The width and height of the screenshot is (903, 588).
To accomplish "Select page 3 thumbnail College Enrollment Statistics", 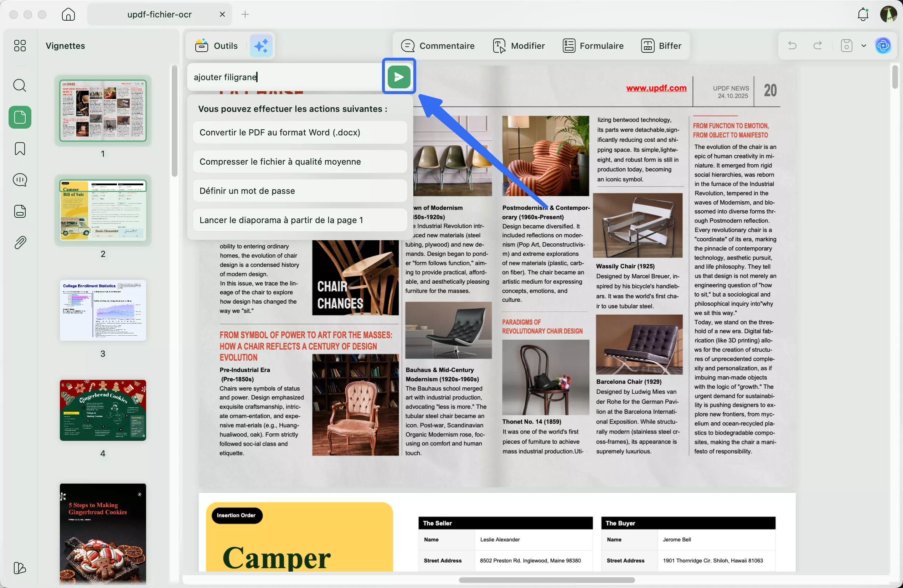I will click(103, 310).
